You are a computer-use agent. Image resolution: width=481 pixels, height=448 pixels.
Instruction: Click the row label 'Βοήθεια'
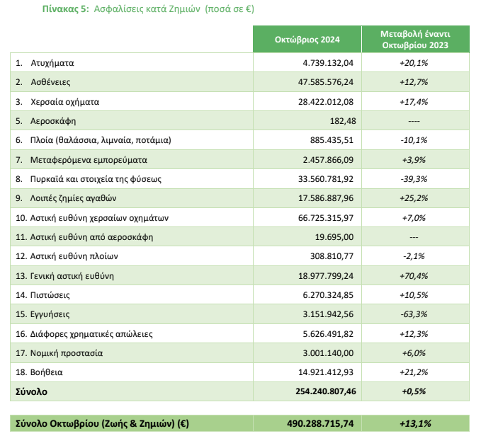pos(46,372)
